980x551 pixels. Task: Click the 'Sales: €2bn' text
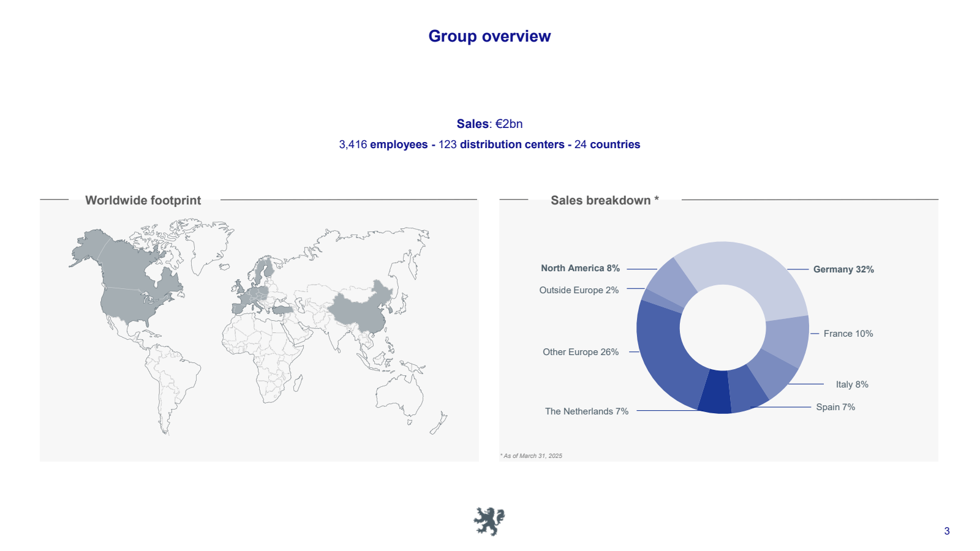click(489, 124)
